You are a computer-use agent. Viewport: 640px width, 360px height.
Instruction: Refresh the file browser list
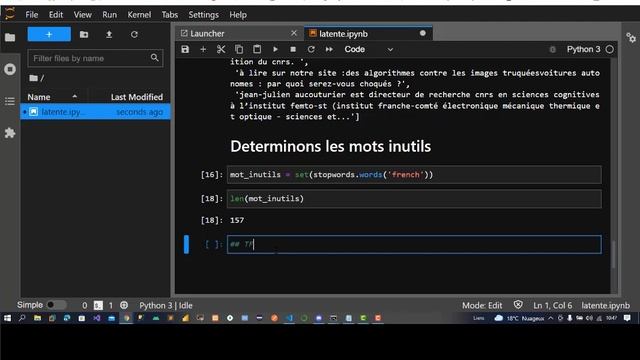click(134, 35)
